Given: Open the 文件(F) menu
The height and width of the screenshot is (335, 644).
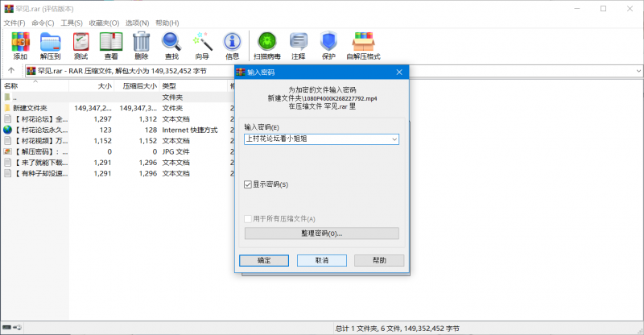Looking at the screenshot, I should (14, 23).
